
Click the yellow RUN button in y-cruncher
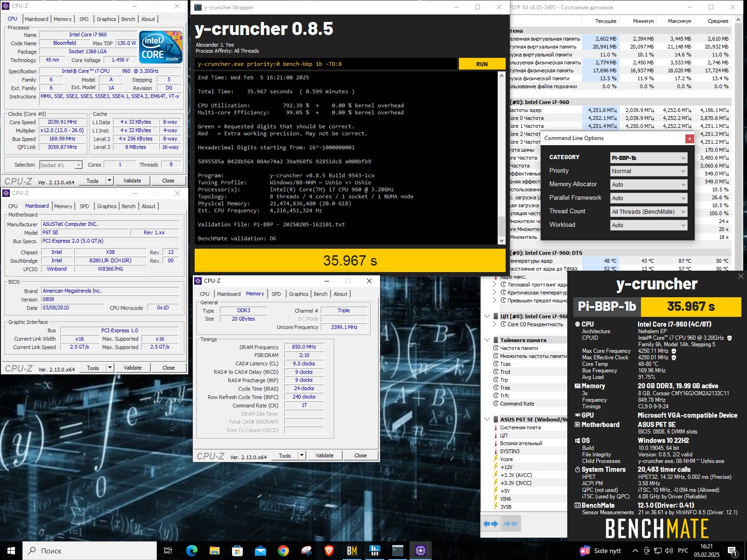tap(482, 64)
